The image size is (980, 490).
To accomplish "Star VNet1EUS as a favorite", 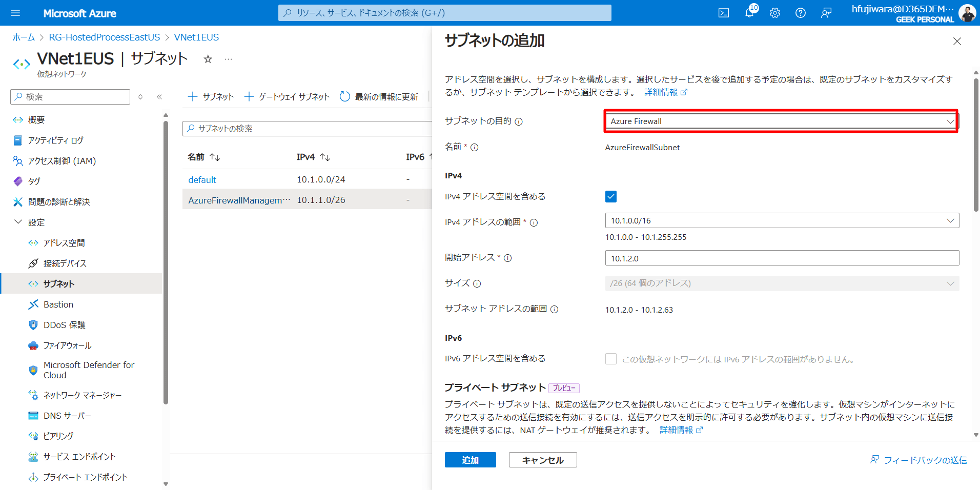I will click(x=208, y=59).
